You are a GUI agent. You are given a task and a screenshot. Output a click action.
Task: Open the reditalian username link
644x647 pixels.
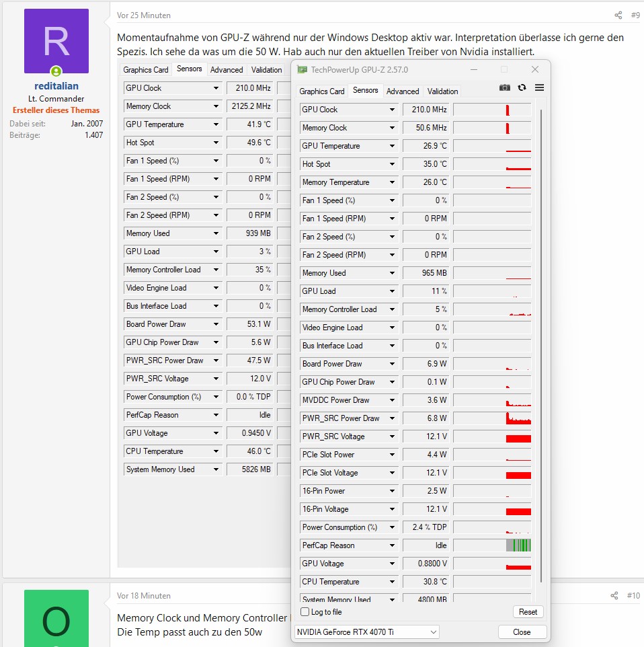tap(56, 86)
